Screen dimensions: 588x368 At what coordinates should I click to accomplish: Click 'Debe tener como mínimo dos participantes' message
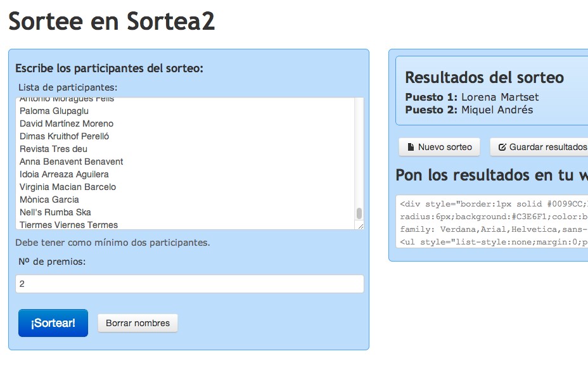[x=113, y=243]
